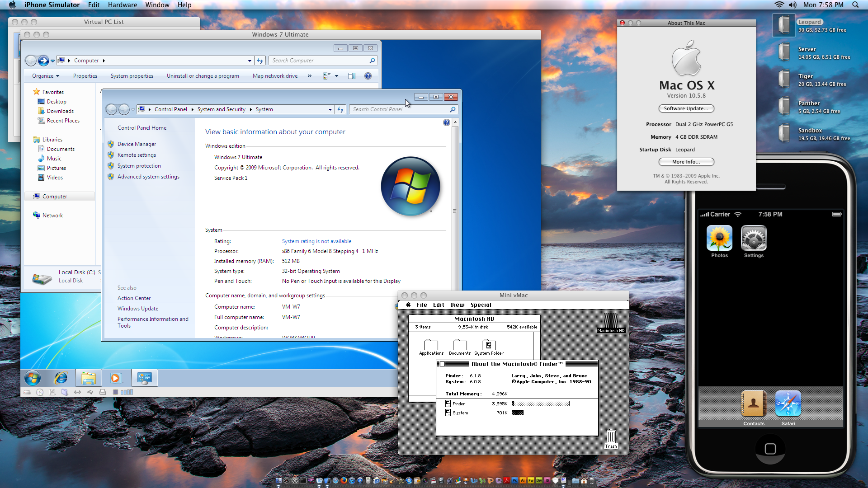Screen dimensions: 868x488
Task: Open Device Manager link
Action: point(137,144)
